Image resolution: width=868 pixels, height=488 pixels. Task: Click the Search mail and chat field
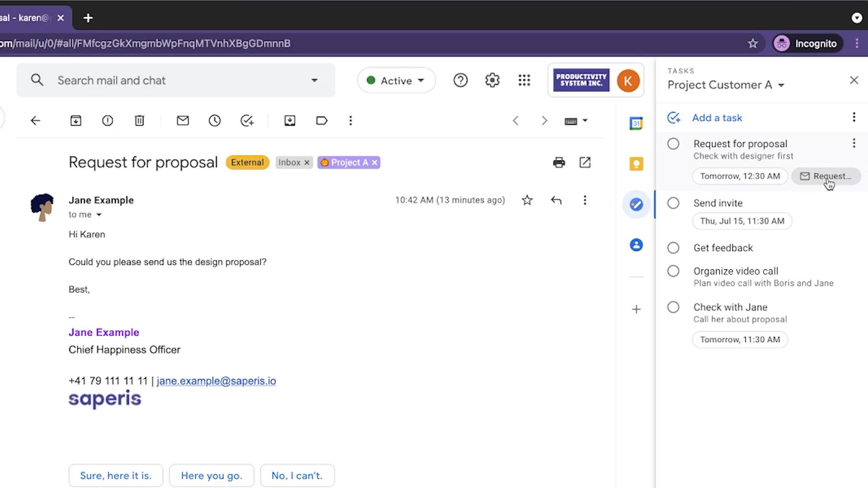181,80
